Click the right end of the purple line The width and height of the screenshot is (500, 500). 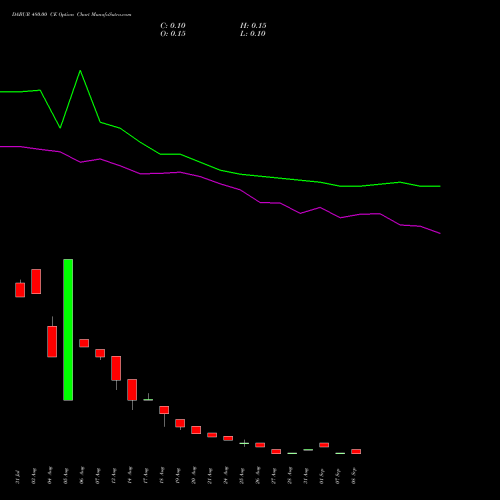(440, 233)
